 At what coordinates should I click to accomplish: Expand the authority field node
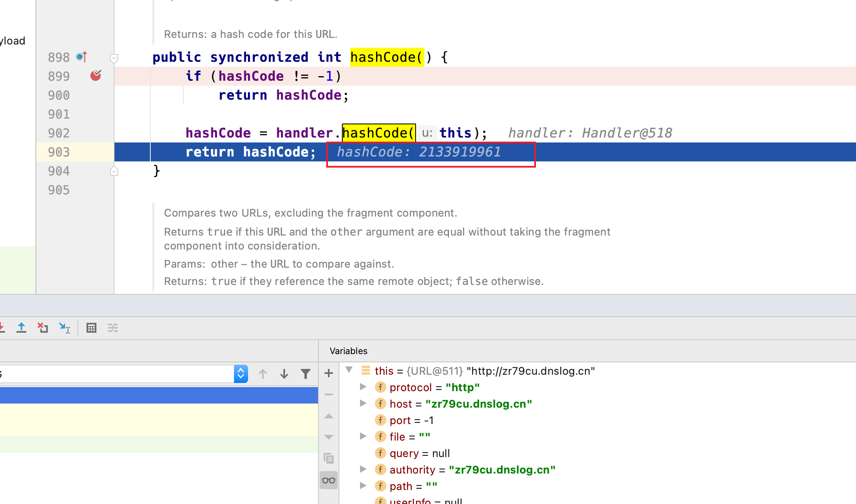point(363,469)
